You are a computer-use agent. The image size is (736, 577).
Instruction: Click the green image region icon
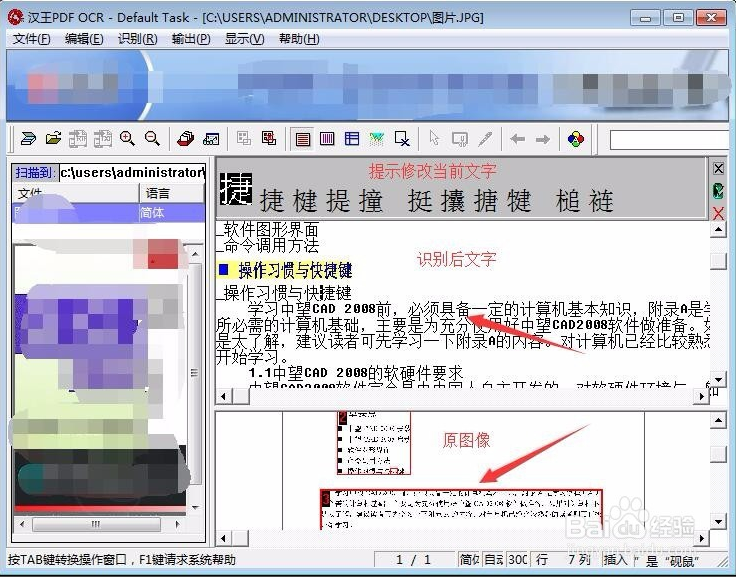point(376,138)
